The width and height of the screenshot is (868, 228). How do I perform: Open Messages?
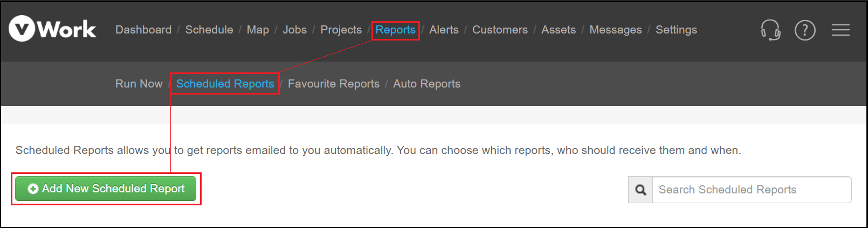(616, 30)
